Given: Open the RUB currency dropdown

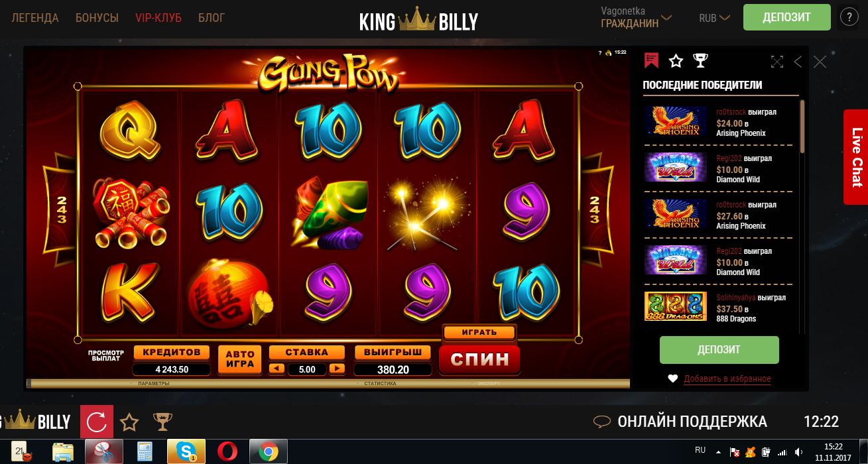Looking at the screenshot, I should coord(714,18).
